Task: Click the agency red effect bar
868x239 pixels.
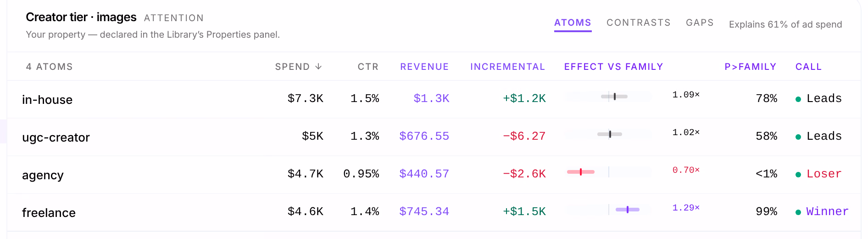Action: (x=581, y=172)
